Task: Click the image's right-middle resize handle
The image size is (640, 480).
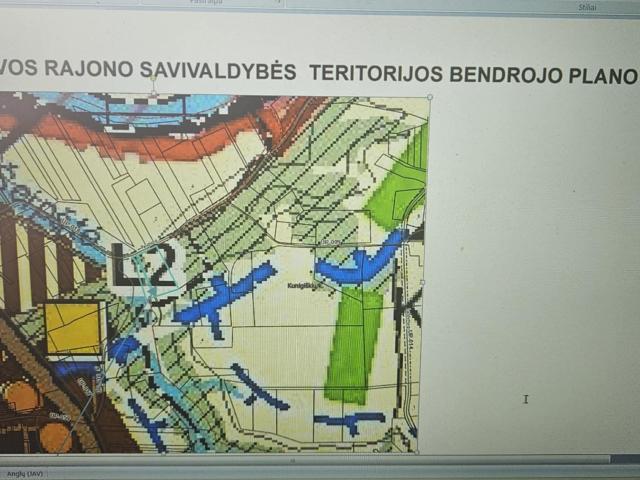Action: [x=423, y=281]
